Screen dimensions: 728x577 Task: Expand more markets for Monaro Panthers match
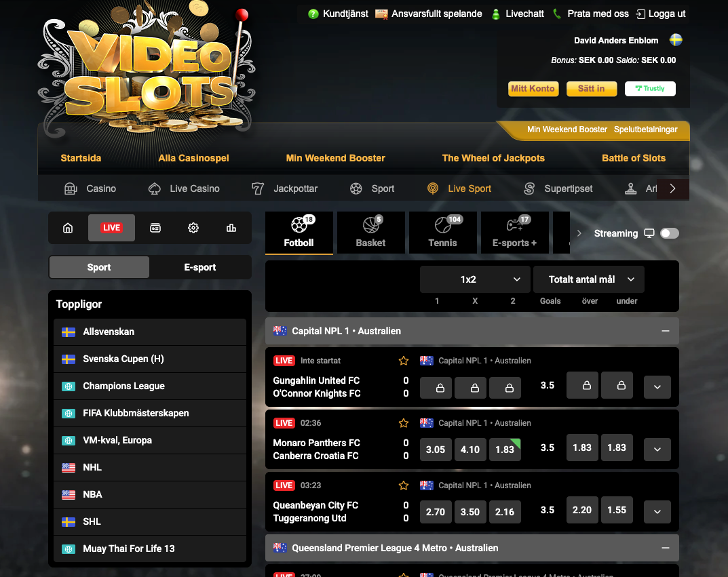657,449
